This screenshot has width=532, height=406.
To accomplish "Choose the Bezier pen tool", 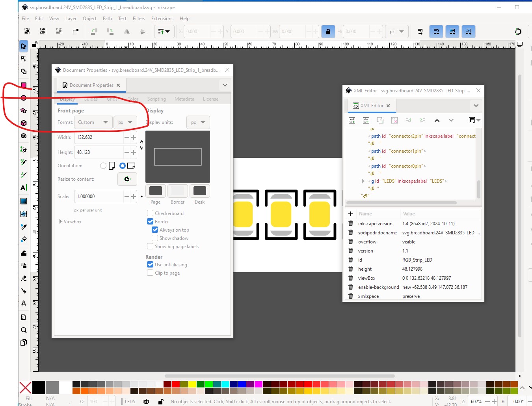I will pyautogui.click(x=24, y=150).
